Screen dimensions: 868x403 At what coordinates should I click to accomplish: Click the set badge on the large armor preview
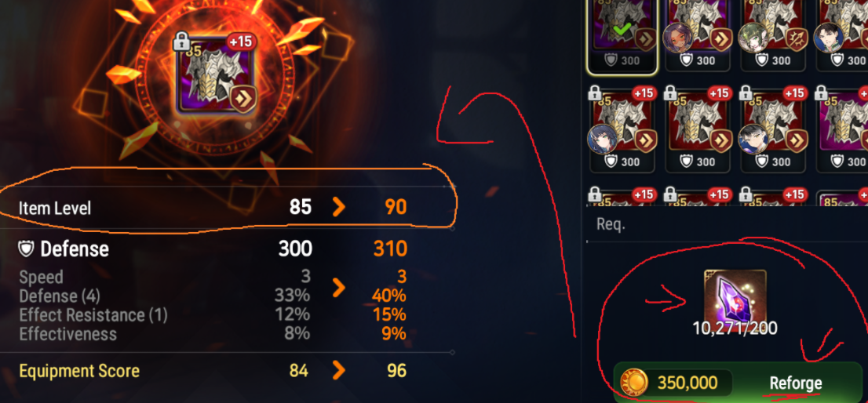pos(242,98)
